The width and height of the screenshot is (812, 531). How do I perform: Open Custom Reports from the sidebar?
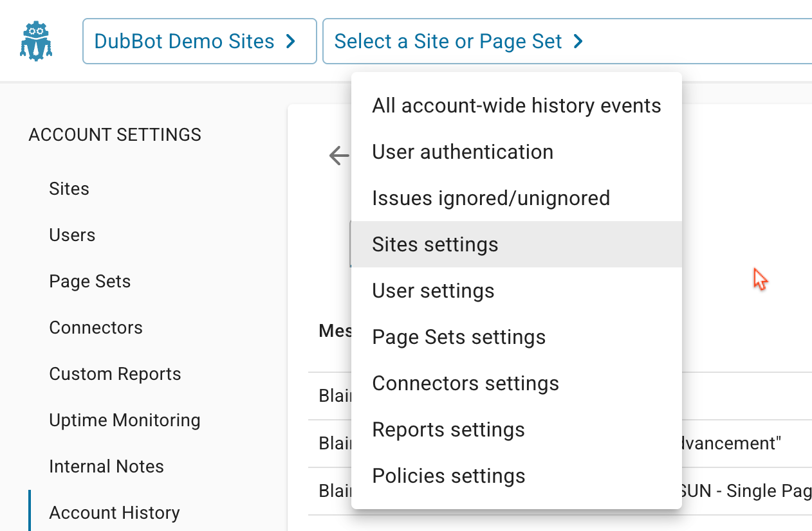point(115,373)
